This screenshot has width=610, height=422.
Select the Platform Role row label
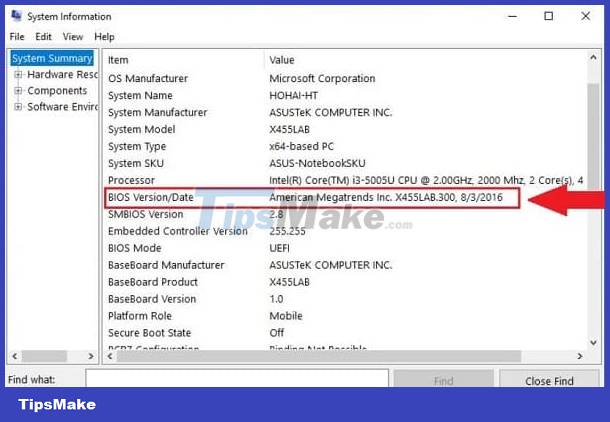coord(140,316)
